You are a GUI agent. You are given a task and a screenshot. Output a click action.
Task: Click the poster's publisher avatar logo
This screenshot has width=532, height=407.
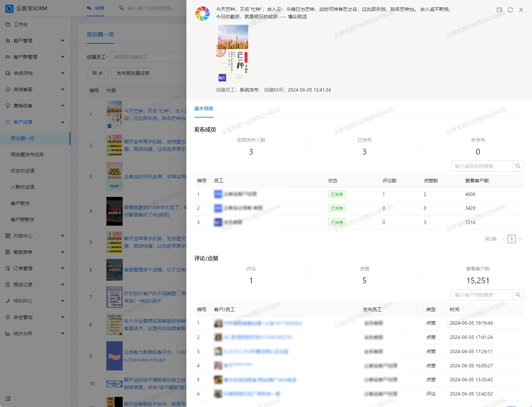click(x=203, y=14)
